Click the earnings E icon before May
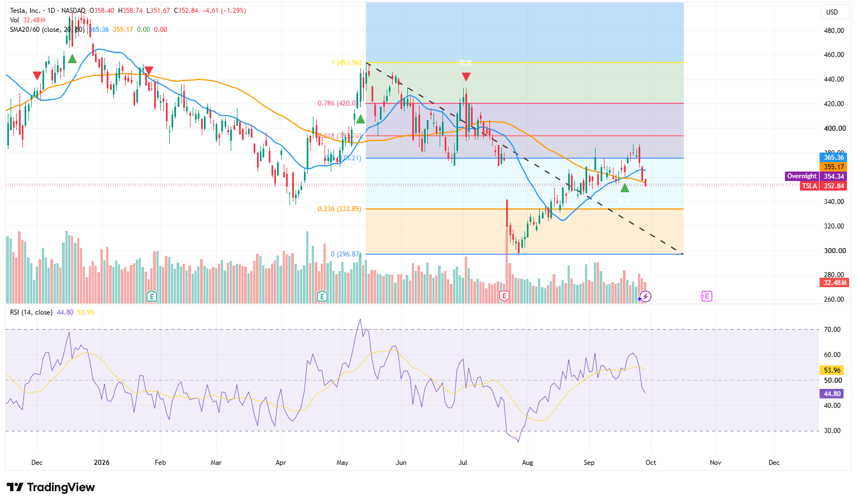The image size is (857, 504). pyautogui.click(x=322, y=296)
